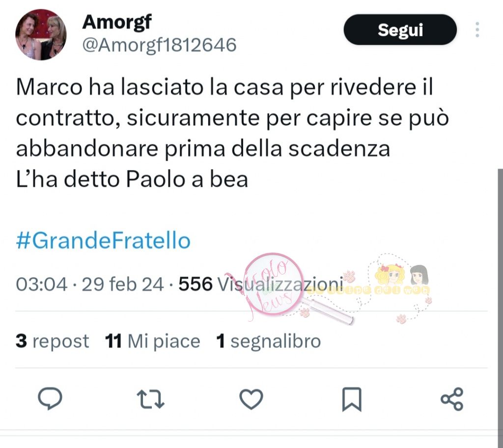Image resolution: width=503 pixels, height=448 pixels.
Task: Tap the repost arrows icon
Action: coord(150,399)
